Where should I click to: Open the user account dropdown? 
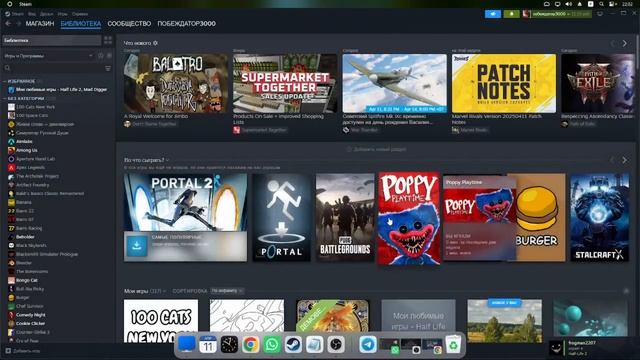(557, 14)
